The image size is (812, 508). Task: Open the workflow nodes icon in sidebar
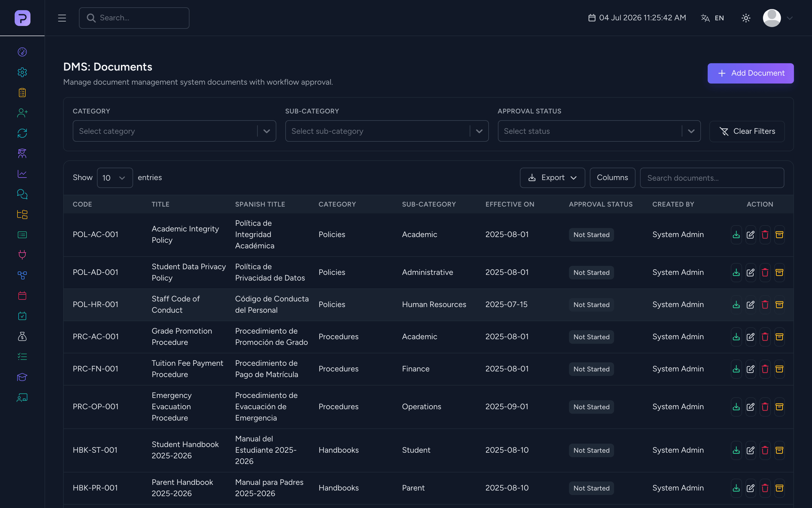point(22,275)
